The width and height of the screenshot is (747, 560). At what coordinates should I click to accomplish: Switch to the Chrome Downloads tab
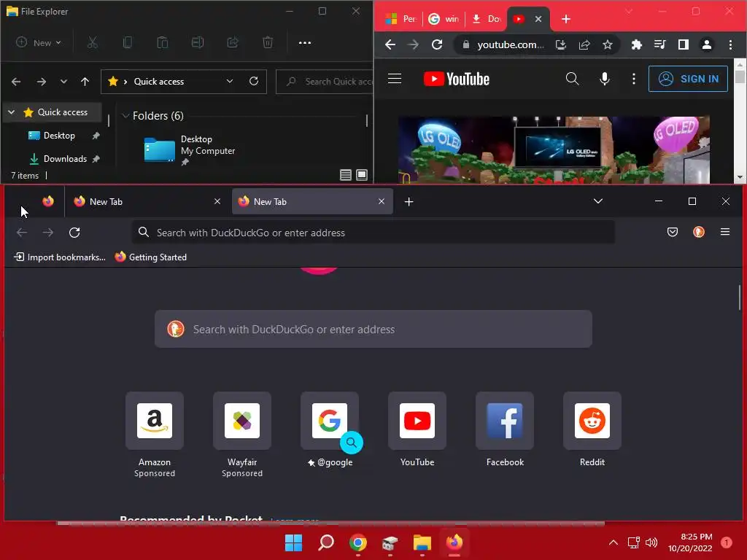pos(487,19)
